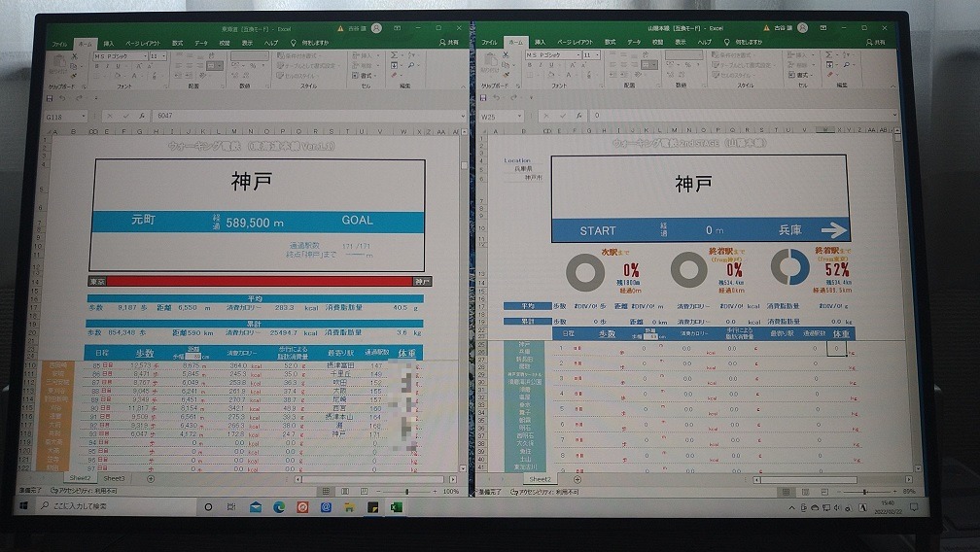Click 何をしますか search in right window

[744, 43]
